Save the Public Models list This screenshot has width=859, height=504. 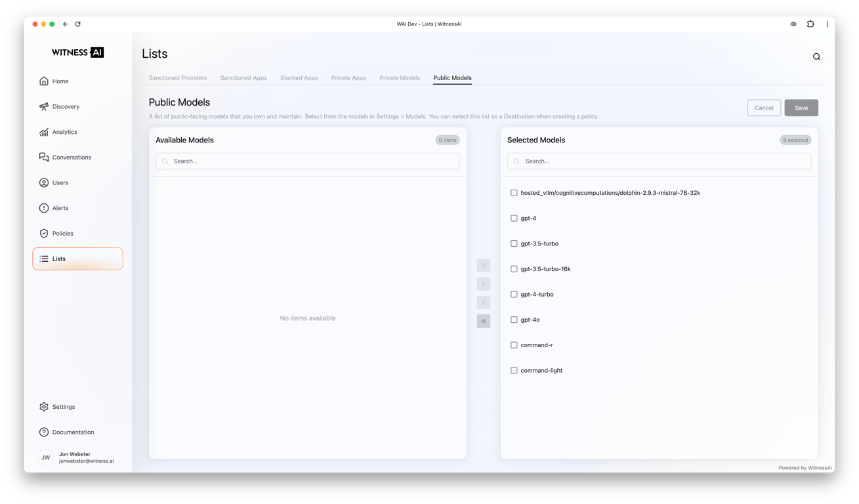tap(801, 108)
